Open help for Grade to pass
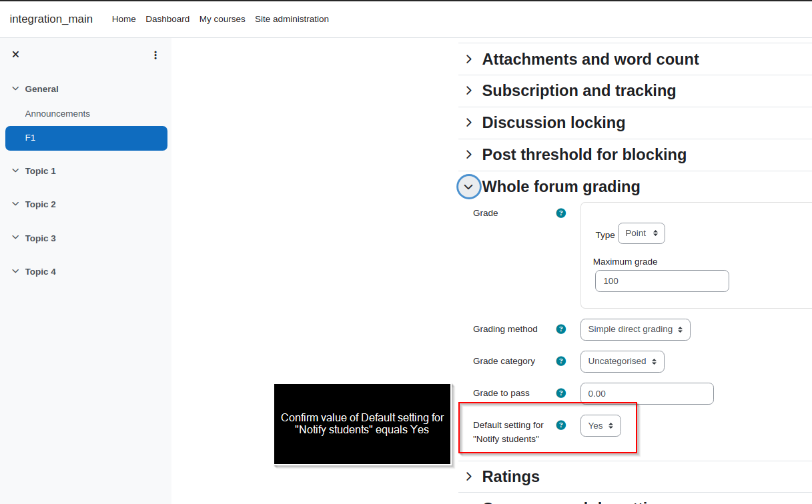Viewport: 812px width, 504px height. (561, 393)
